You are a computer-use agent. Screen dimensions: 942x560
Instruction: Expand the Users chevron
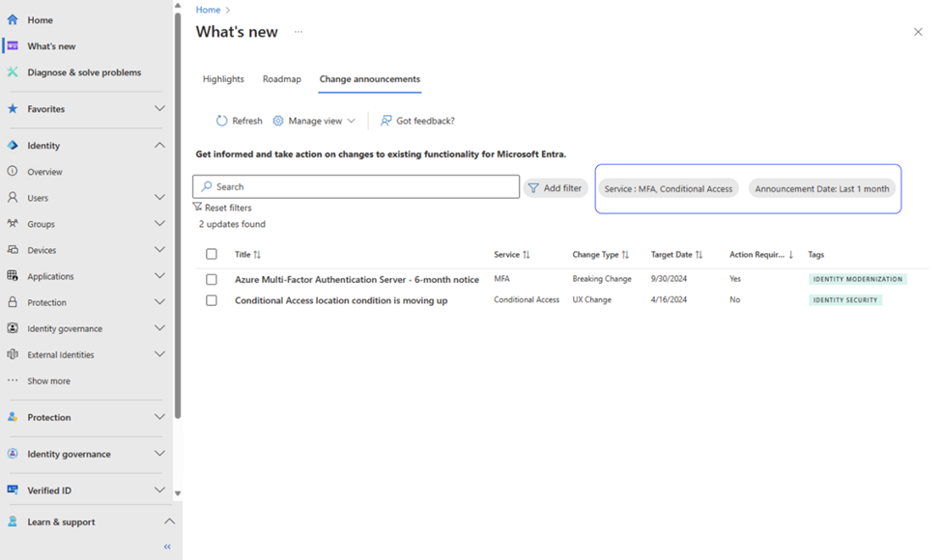tap(159, 198)
